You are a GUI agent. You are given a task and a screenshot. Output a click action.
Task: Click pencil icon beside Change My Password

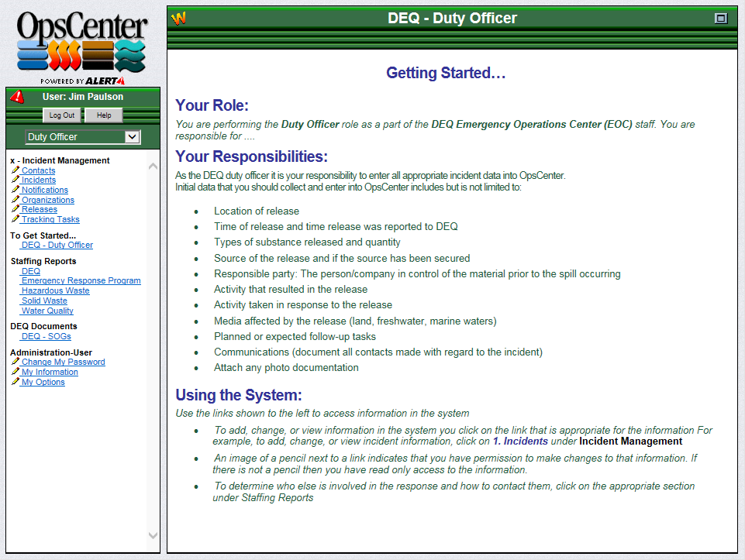pyautogui.click(x=16, y=362)
